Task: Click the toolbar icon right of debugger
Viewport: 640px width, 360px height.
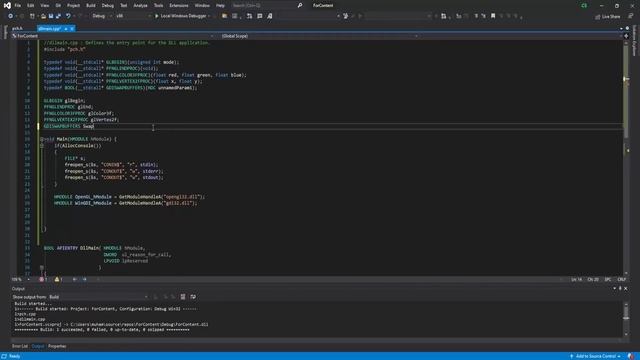Action: (x=224, y=16)
